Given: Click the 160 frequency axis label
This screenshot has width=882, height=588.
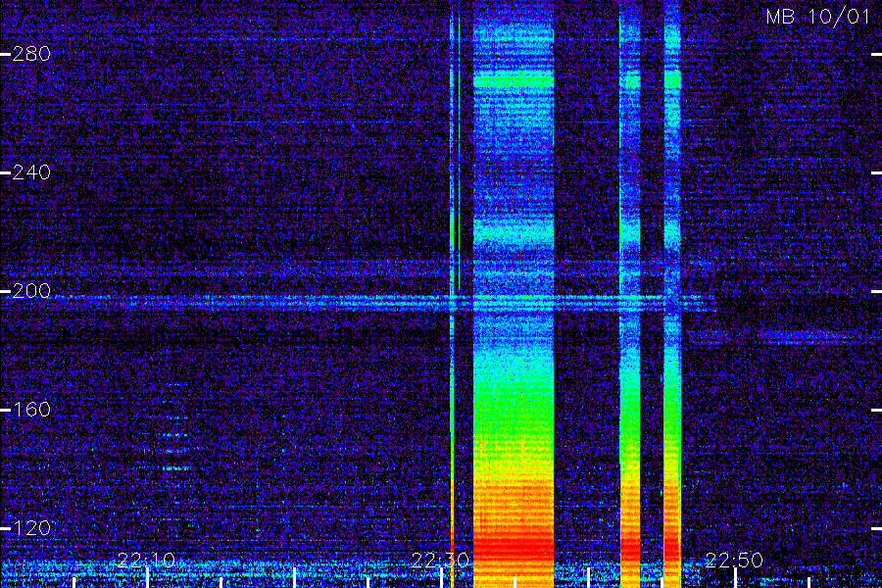Looking at the screenshot, I should 31,409.
